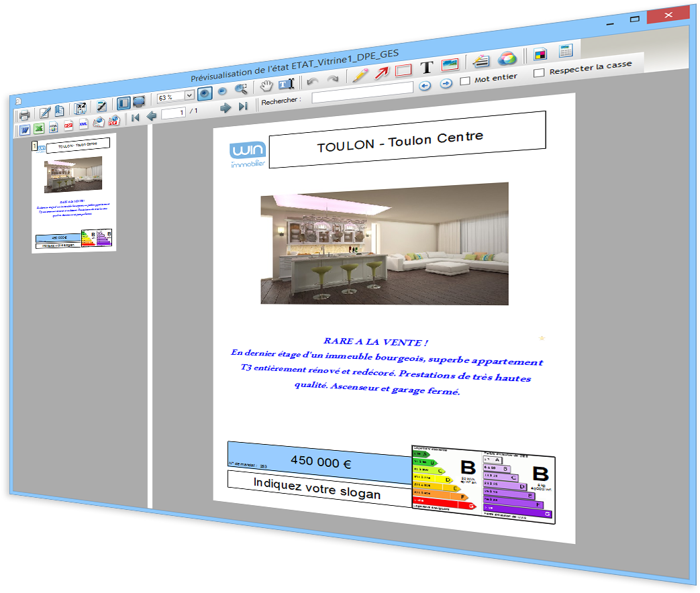Click the Print icon
Viewport: 700px width, 593px height.
pyautogui.click(x=24, y=114)
